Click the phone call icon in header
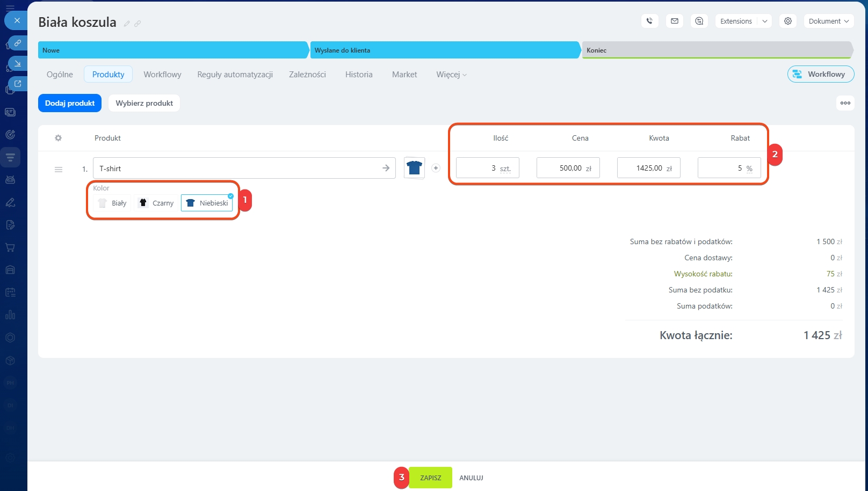 tap(649, 21)
